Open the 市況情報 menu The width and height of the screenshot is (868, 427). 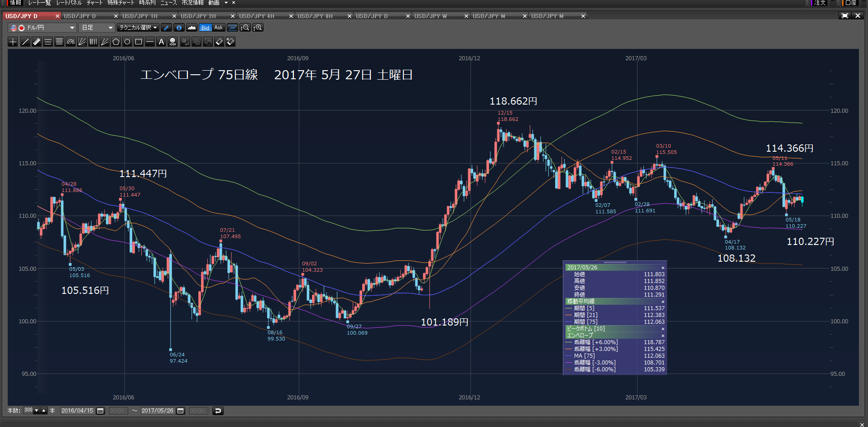pos(192,3)
